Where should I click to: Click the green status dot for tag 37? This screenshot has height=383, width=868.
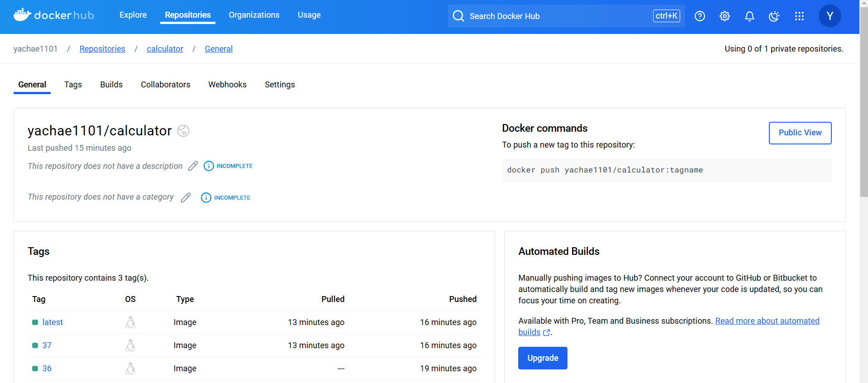[x=35, y=345]
